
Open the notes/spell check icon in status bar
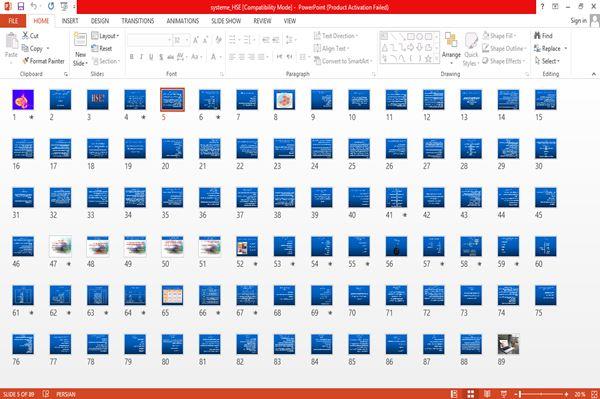point(46,394)
